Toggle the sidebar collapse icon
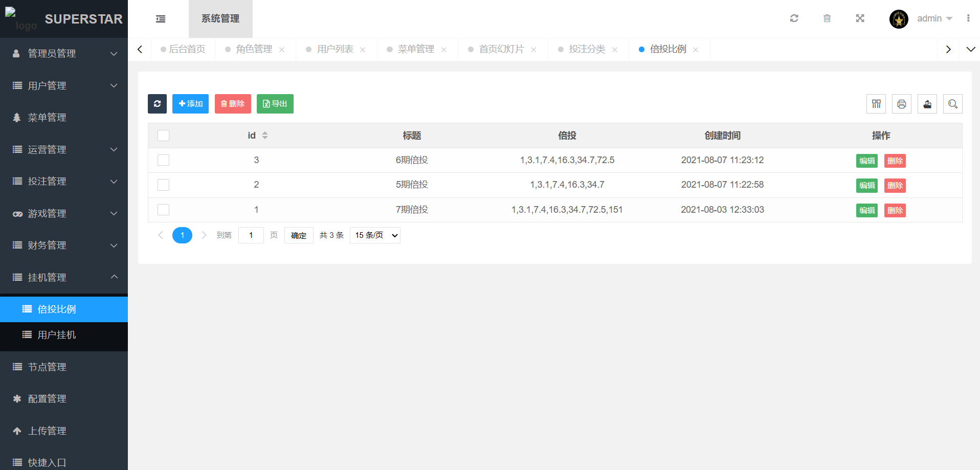This screenshot has width=980, height=470. (161, 19)
